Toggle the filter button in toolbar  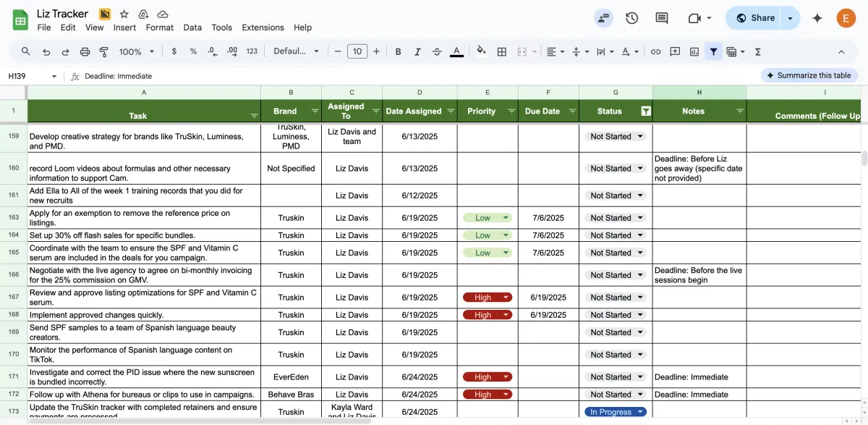coord(714,51)
